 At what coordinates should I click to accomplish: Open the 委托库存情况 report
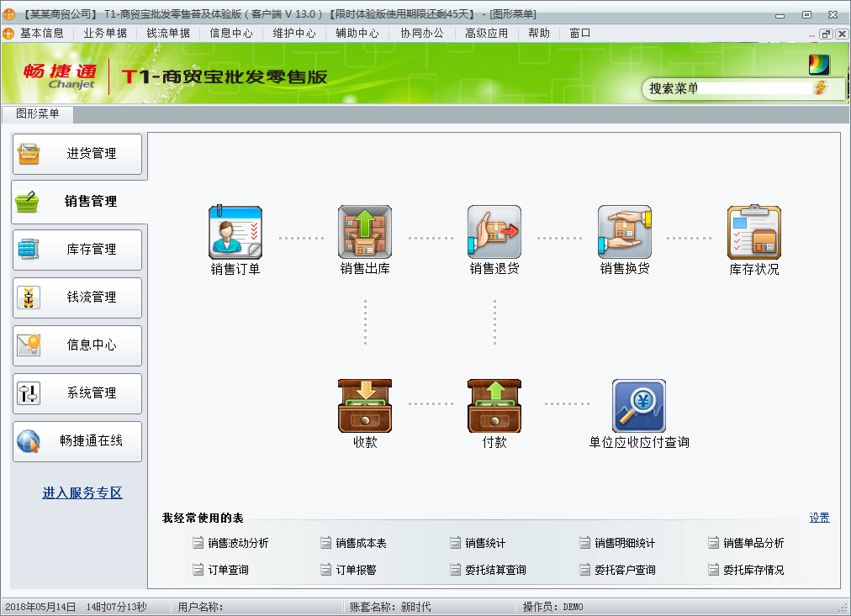(753, 570)
